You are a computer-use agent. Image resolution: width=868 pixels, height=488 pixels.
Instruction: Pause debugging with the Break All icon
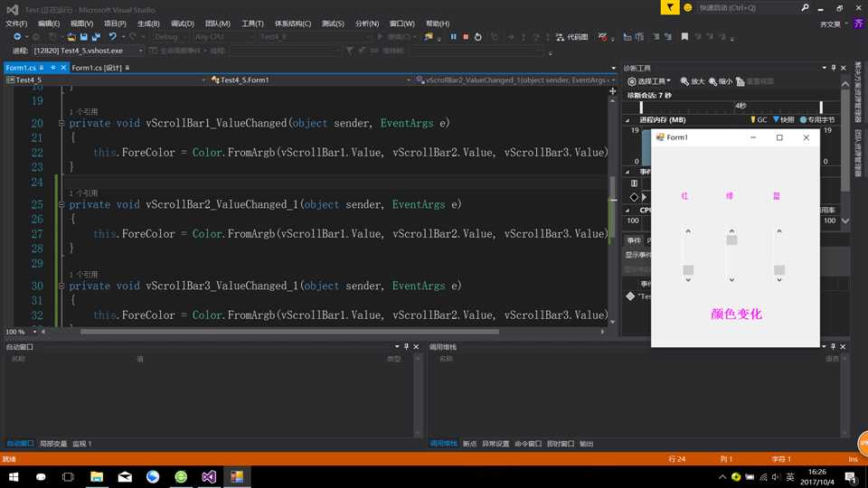[453, 36]
